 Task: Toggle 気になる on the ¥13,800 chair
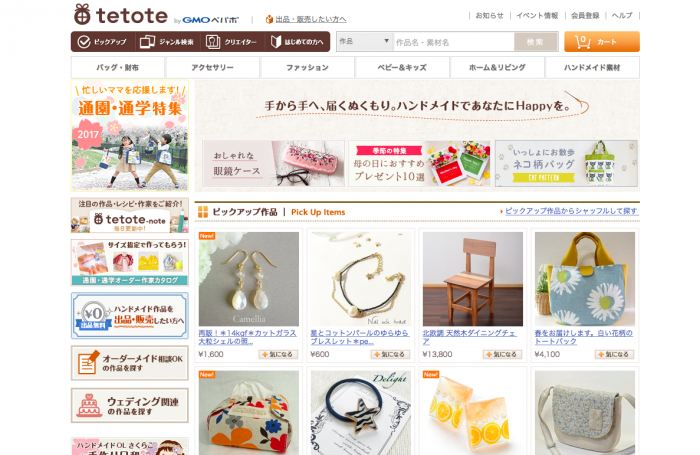[x=502, y=354]
